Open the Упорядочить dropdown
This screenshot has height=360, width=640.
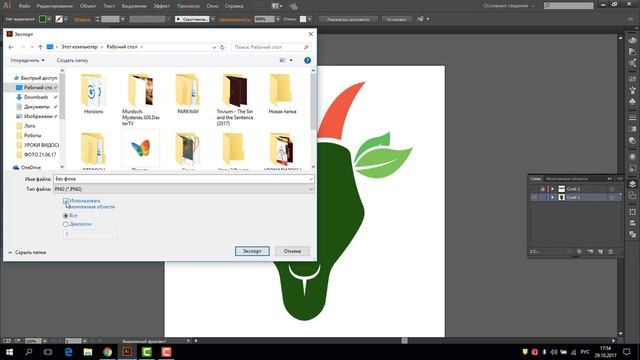pyautogui.click(x=27, y=60)
